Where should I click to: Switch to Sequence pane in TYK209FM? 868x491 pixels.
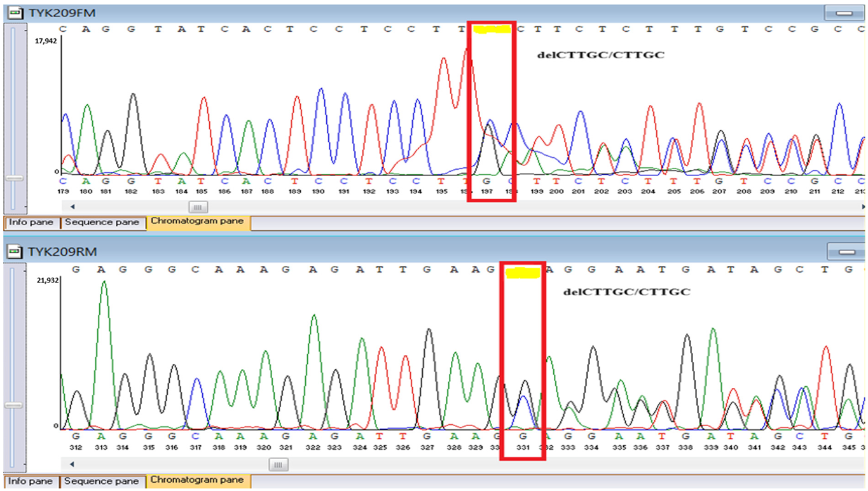[102, 223]
